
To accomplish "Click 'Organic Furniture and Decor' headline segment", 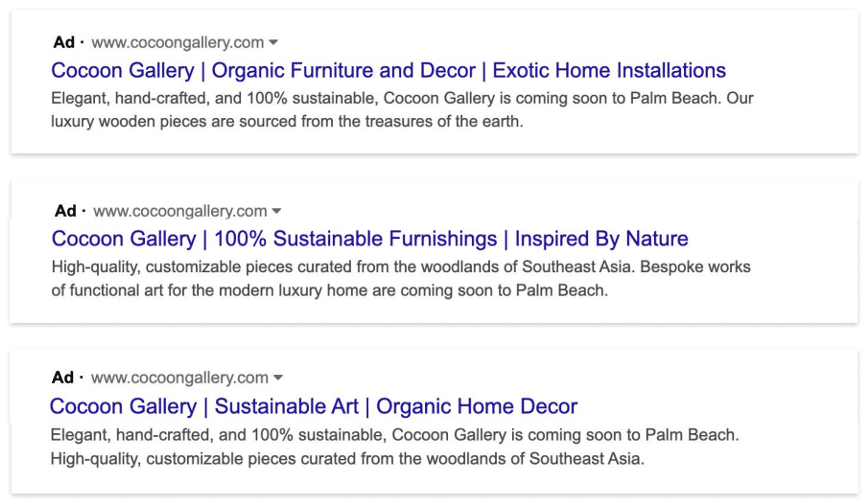I will pos(344,70).
